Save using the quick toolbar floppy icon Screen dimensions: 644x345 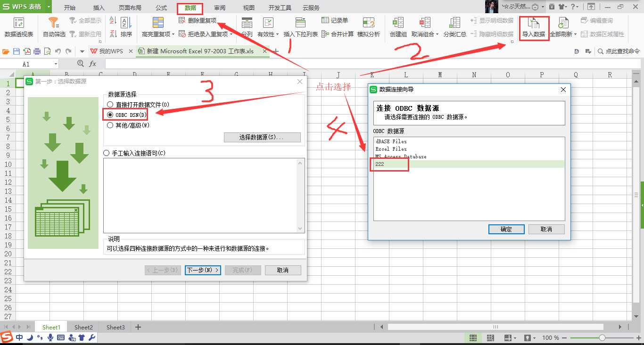[x=17, y=51]
